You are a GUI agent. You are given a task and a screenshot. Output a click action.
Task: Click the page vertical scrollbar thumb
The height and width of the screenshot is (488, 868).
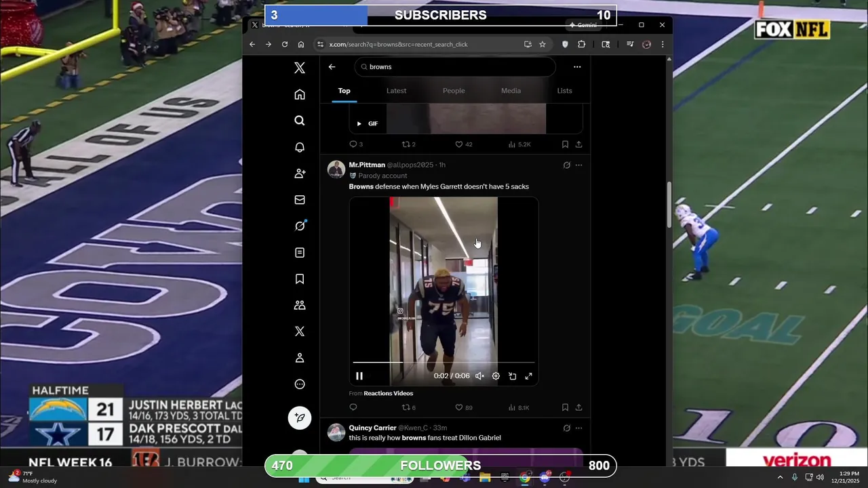669,205
